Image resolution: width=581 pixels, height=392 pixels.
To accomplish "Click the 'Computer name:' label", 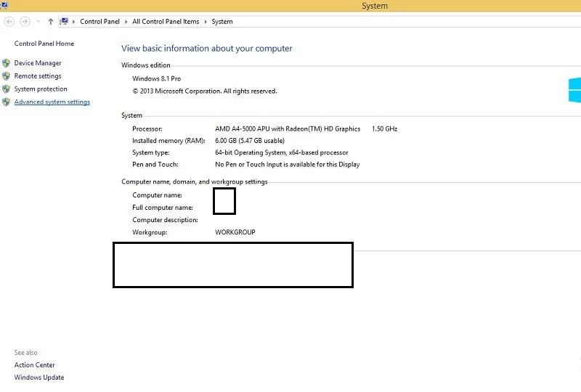I will (x=157, y=195).
